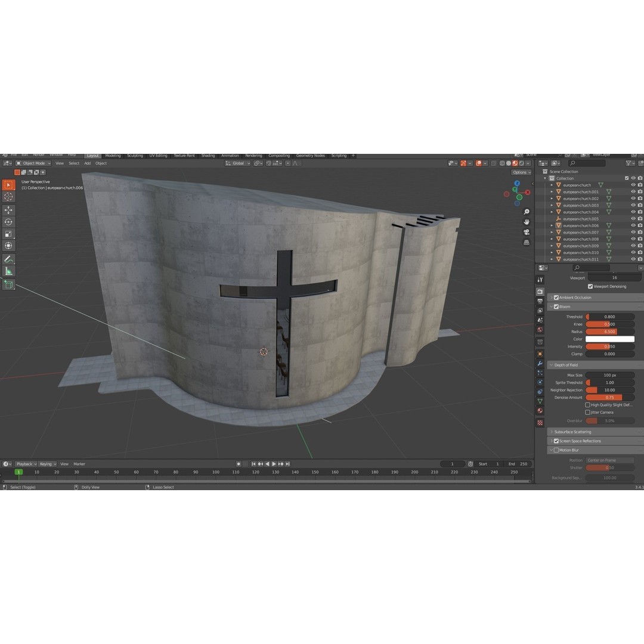Select the Select Box tool
This screenshot has height=644, width=644.
8,185
